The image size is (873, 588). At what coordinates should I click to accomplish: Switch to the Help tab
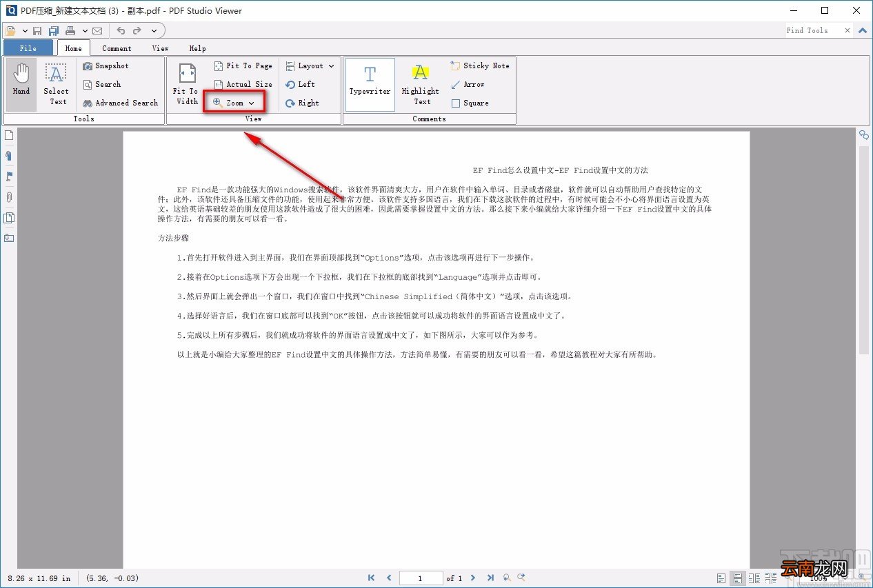(197, 48)
